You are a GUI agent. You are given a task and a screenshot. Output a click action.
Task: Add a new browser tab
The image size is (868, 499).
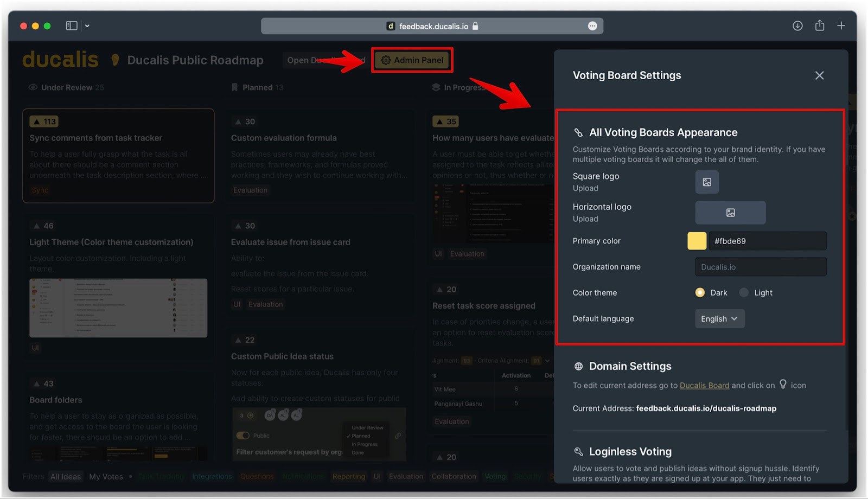(841, 25)
